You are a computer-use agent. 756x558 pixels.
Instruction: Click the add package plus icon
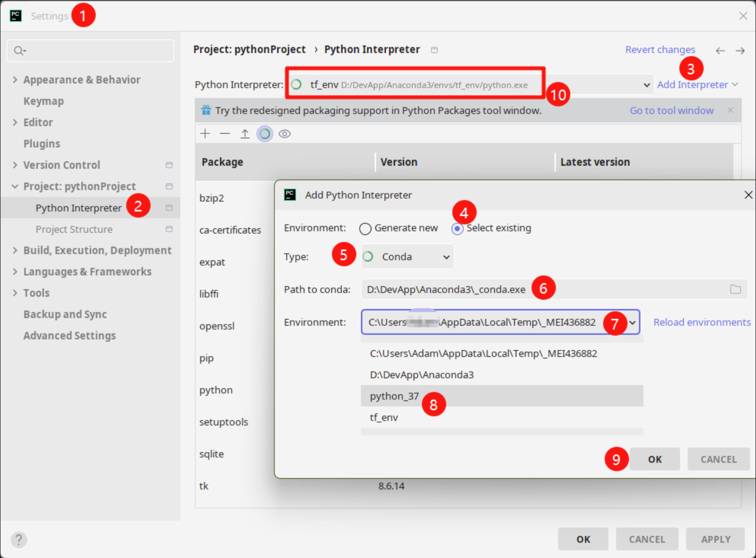(x=205, y=134)
